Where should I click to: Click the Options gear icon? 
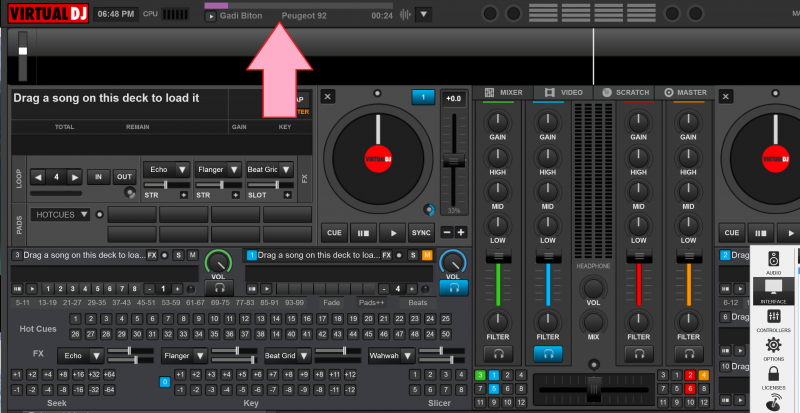coord(773,346)
